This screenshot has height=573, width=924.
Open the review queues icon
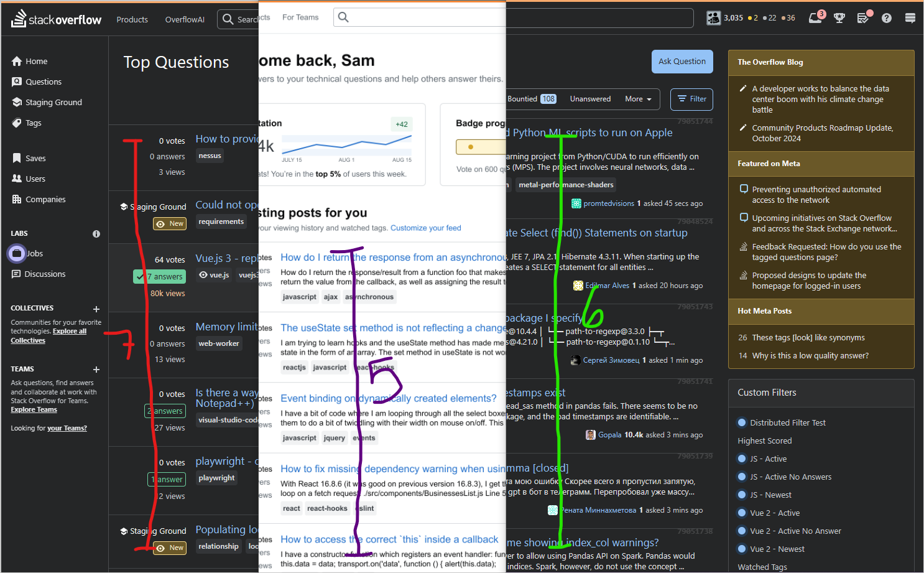pos(863,18)
